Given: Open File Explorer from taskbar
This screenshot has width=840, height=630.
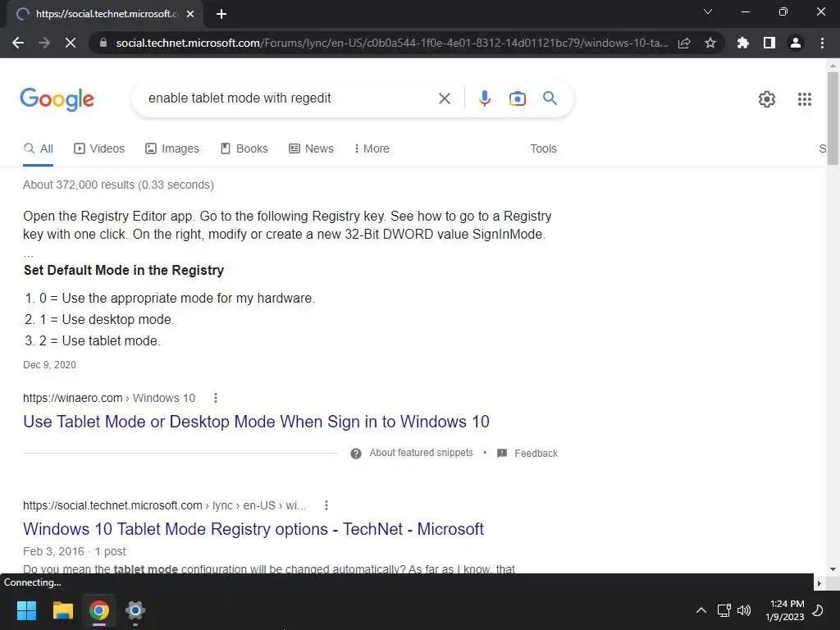Looking at the screenshot, I should [62, 610].
